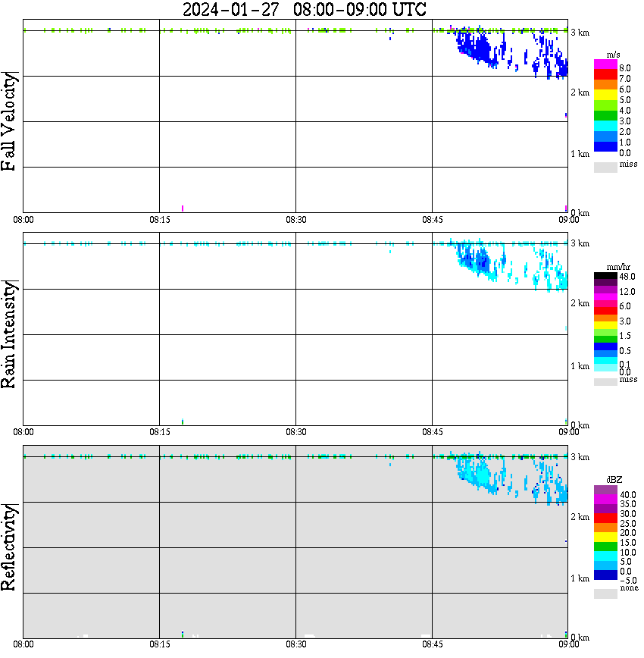
Task: Click the 'dBZ' unit label
Action: pyautogui.click(x=614, y=480)
